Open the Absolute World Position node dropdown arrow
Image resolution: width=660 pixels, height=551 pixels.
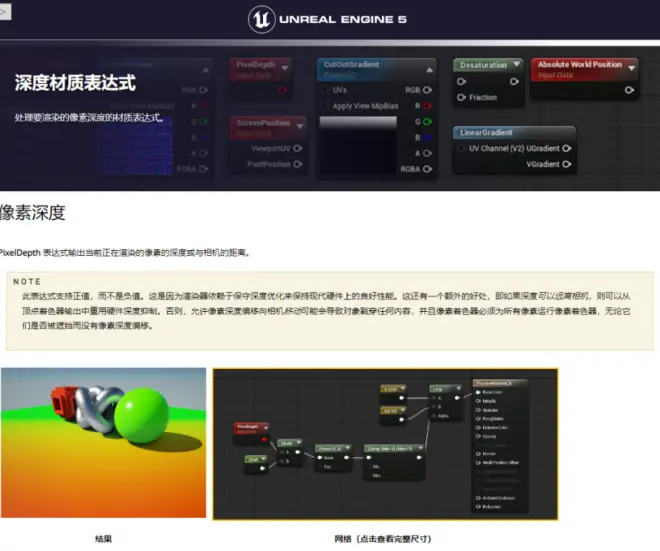click(x=632, y=65)
